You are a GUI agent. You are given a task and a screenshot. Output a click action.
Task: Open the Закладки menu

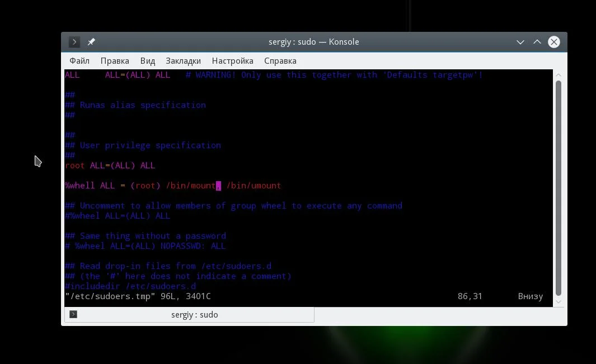point(183,61)
